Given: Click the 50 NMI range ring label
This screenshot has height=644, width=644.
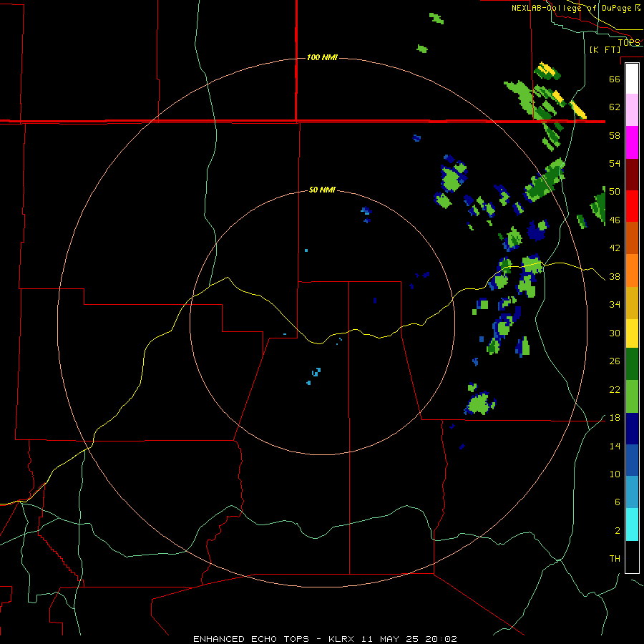Looking at the screenshot, I should coord(322,190).
